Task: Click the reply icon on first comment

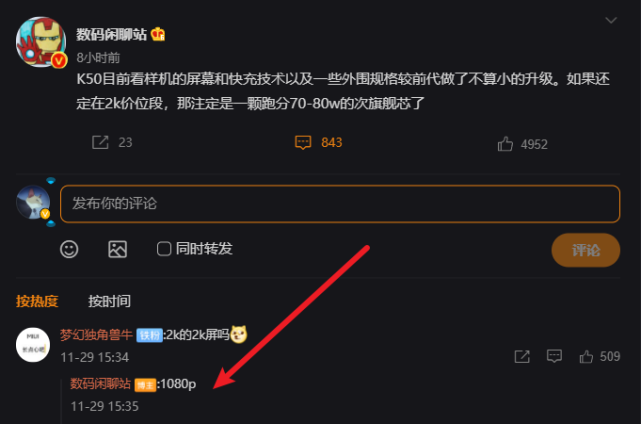Action: point(554,356)
